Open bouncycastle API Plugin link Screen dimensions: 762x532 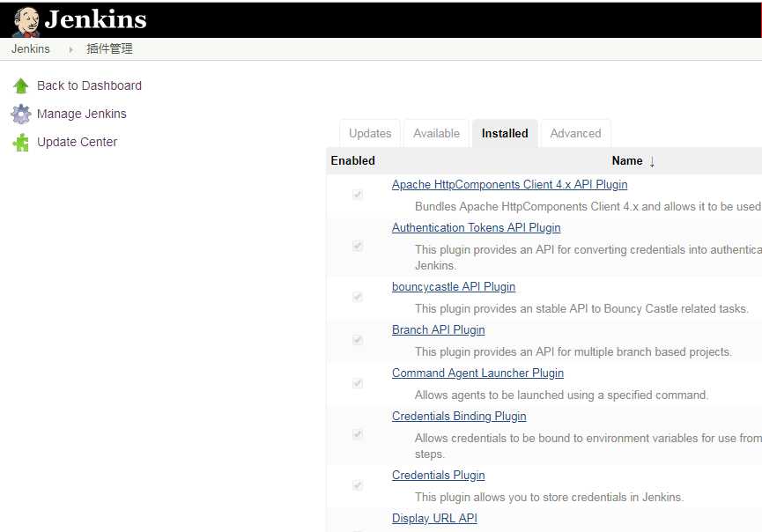pos(454,286)
